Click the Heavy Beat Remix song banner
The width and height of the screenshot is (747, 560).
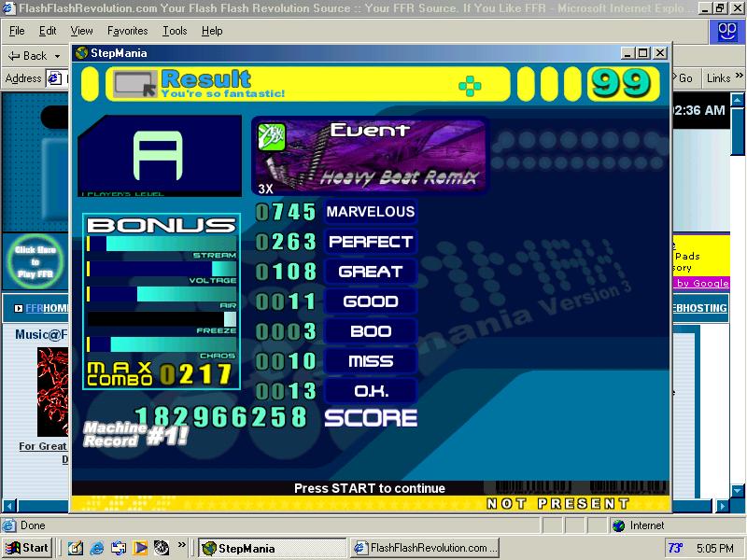pyautogui.click(x=369, y=156)
